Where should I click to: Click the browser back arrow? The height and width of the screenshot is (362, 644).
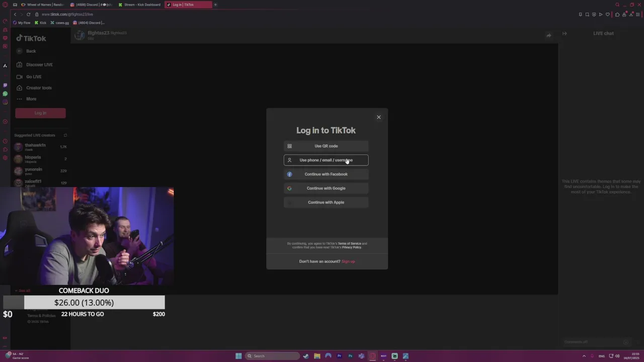(15, 14)
